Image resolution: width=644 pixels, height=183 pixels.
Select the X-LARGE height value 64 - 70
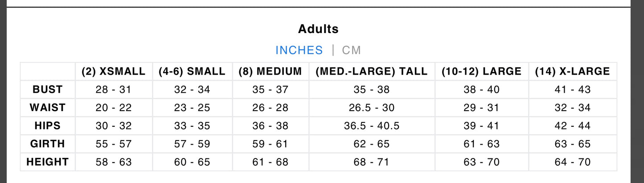[572, 162]
